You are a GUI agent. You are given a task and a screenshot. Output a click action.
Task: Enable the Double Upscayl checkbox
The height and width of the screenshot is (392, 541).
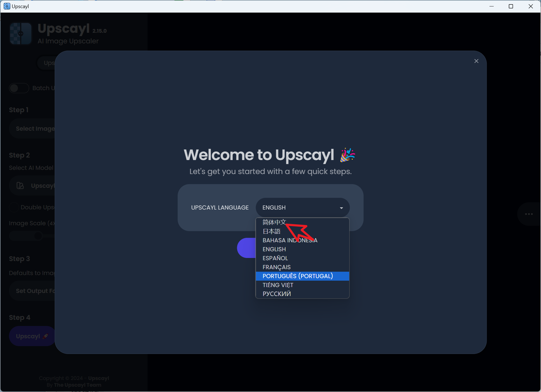point(14,207)
